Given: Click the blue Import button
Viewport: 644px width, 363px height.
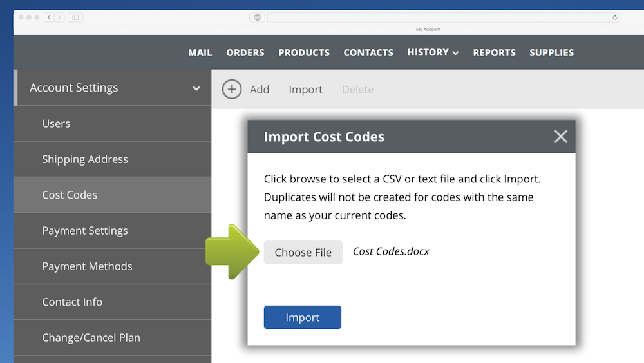Looking at the screenshot, I should point(302,317).
